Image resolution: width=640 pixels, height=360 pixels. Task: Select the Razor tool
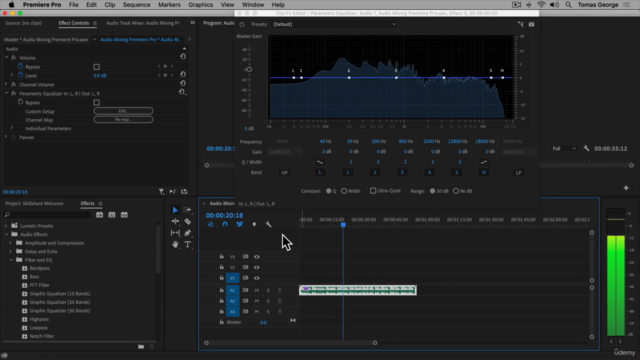[187, 221]
